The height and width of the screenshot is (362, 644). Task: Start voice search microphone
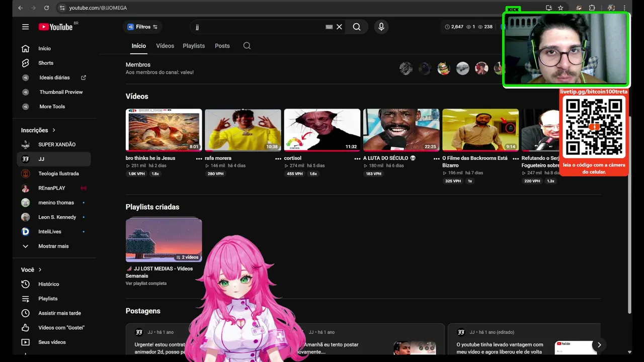pos(381,27)
